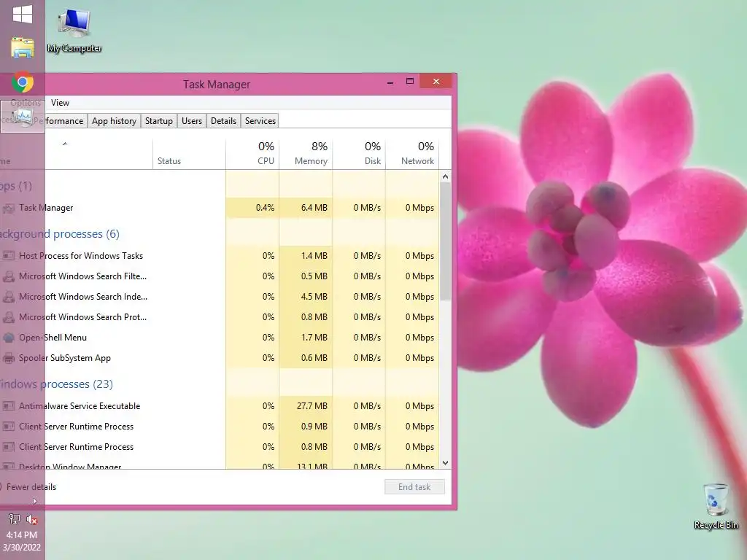Close the Task Manager window

[x=436, y=82]
